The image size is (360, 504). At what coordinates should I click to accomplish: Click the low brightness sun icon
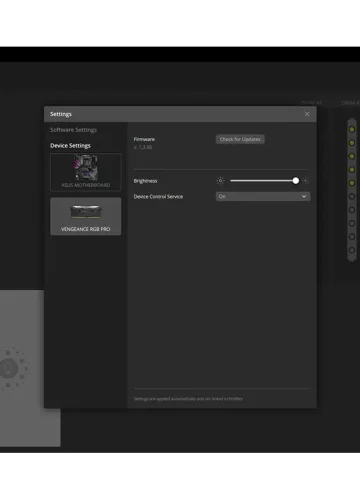[x=220, y=181]
